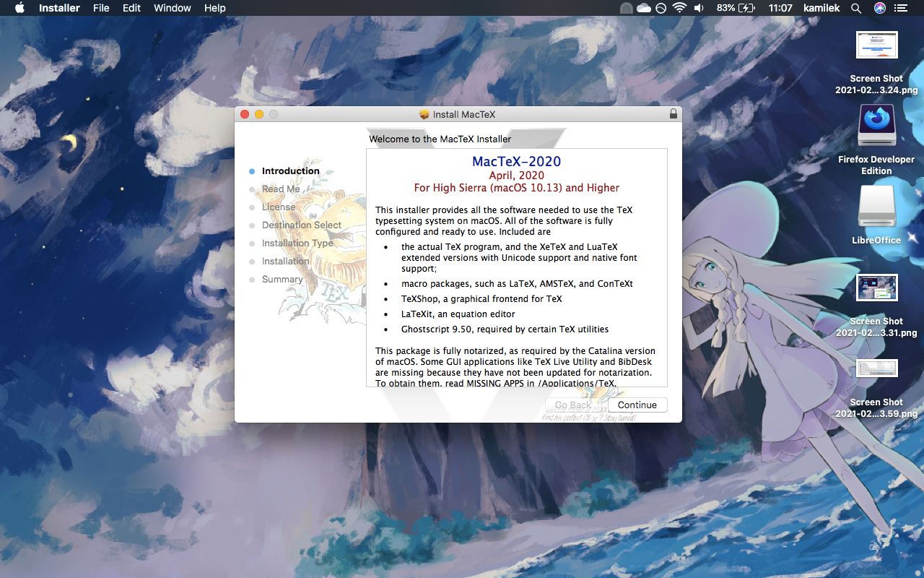The image size is (924, 578).
Task: Click the package icon beside Install MacTeX title
Action: pyautogui.click(x=424, y=114)
